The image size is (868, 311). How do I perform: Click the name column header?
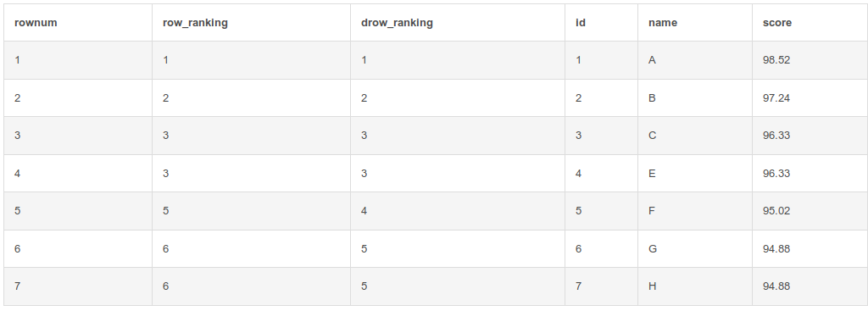point(695,23)
